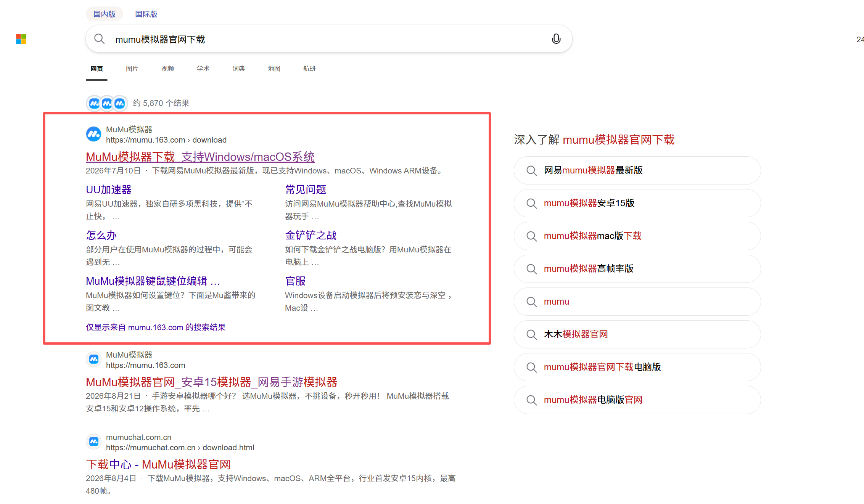Viewport: 864px width, 504px height.
Task: Click search icon beside mumu模拟器电脑版官网
Action: [531, 400]
